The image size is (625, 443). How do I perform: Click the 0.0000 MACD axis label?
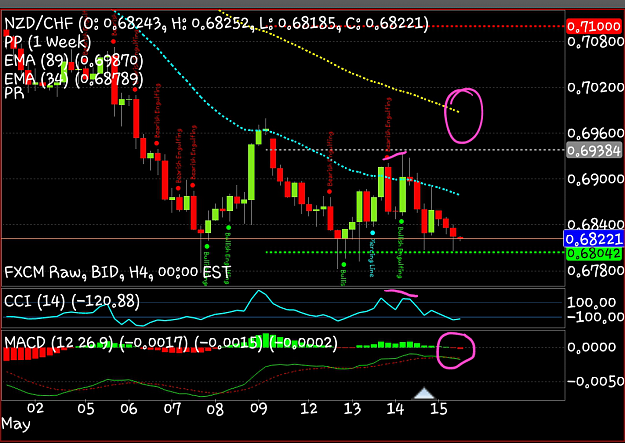pyautogui.click(x=592, y=347)
